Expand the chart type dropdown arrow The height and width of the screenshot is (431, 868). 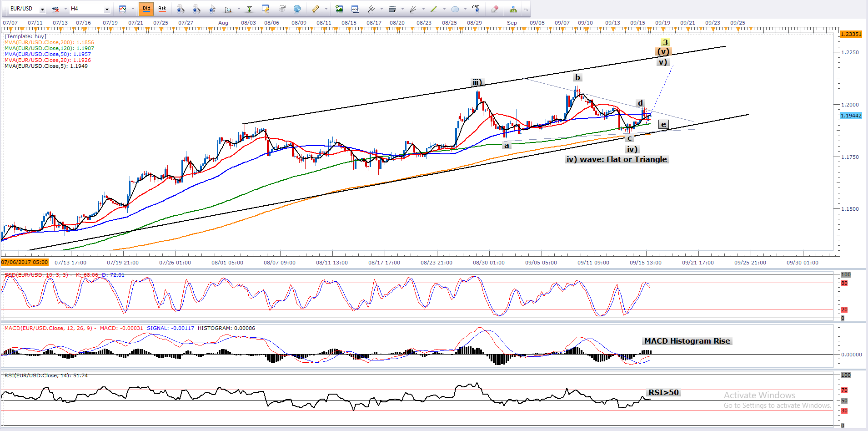133,9
